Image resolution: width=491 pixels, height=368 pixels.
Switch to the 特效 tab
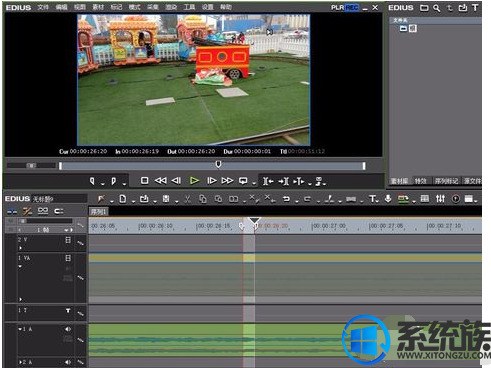tap(421, 181)
